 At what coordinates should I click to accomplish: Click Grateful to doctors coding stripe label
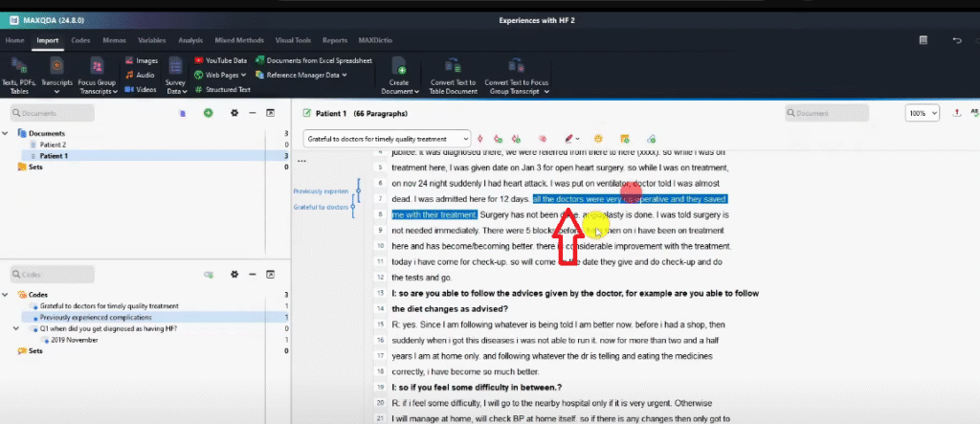point(321,207)
